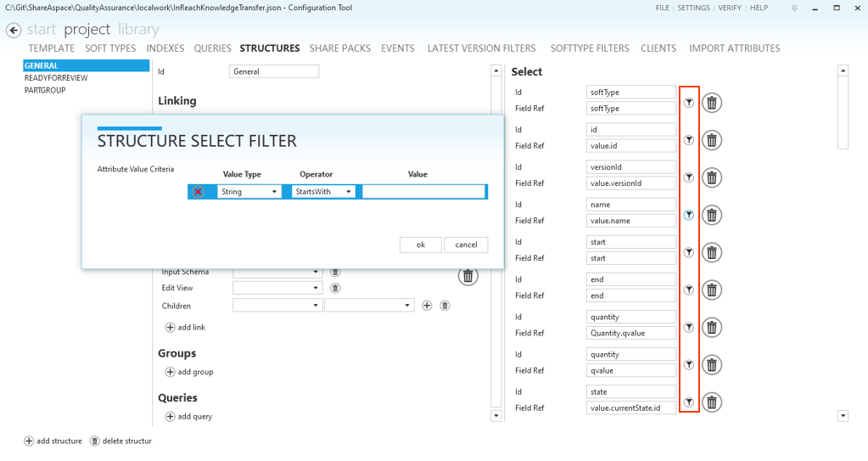Image resolution: width=868 pixels, height=461 pixels.
Task: Delete the versionId select entry
Action: [712, 177]
